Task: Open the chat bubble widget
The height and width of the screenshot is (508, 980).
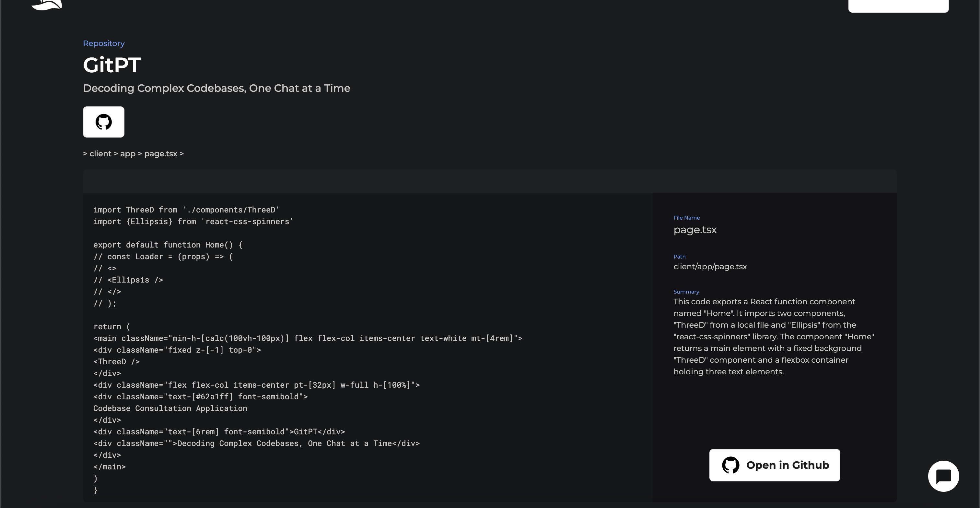Action: coord(943,476)
